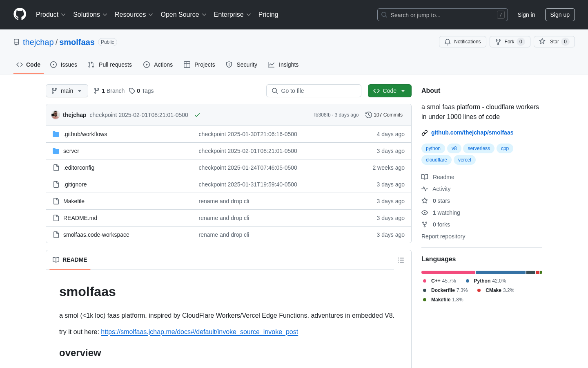Expand the Resources menu

click(x=134, y=15)
